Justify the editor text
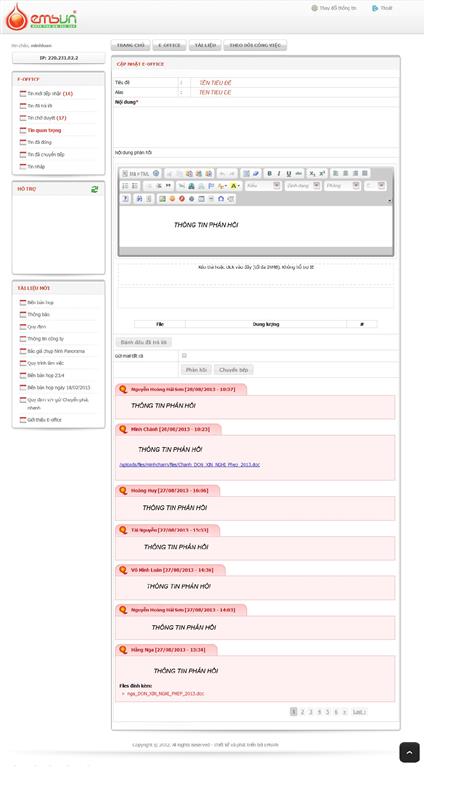 [x=365, y=174]
